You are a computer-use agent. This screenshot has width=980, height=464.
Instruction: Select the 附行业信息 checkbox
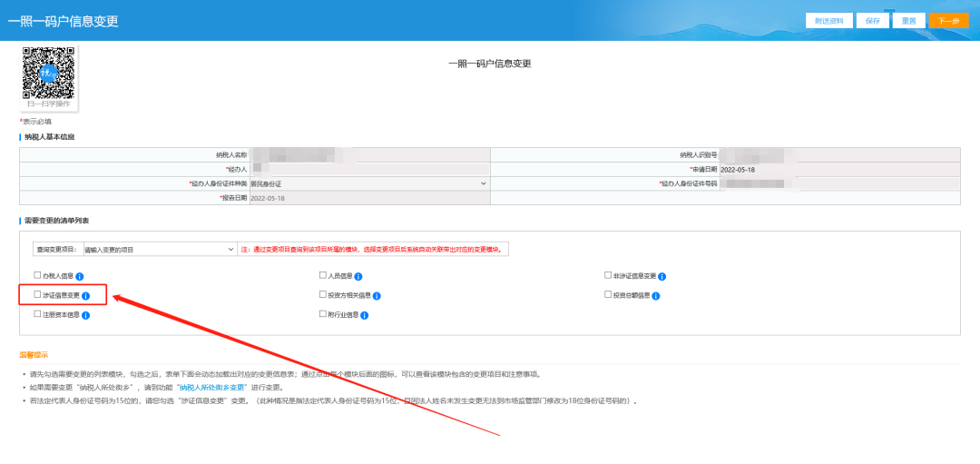click(322, 313)
